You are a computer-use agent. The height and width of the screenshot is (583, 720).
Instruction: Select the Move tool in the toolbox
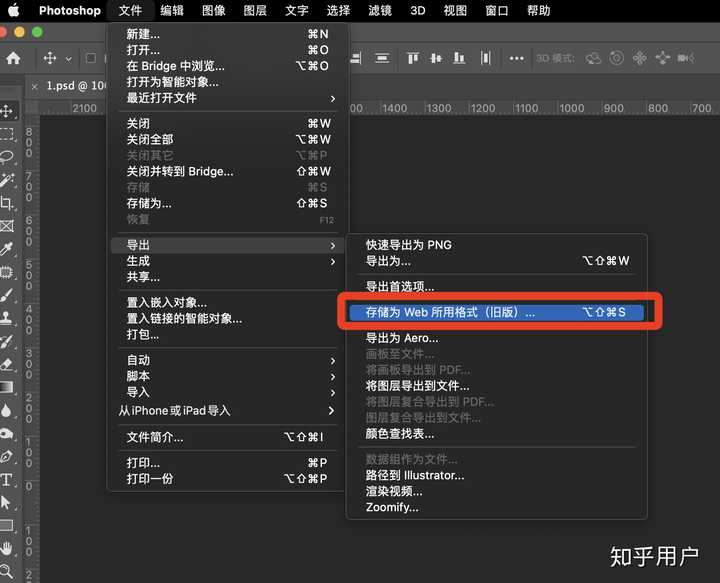pos(7,111)
